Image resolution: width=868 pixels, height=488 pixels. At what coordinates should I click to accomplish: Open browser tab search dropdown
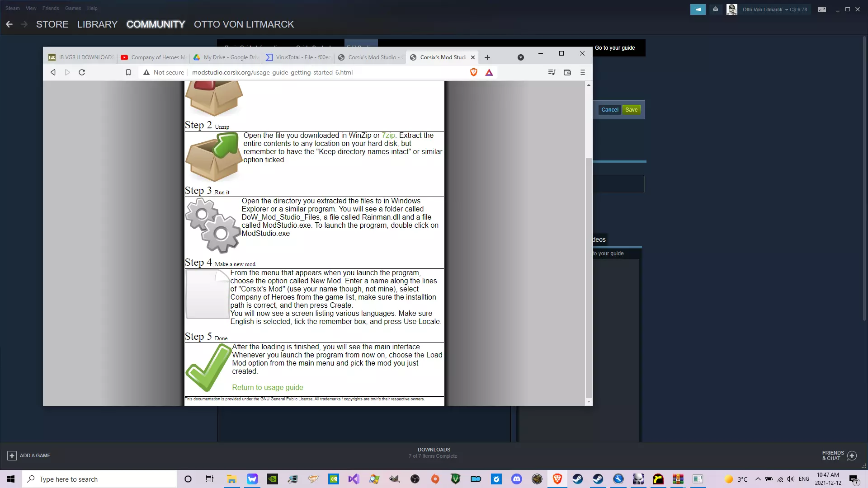tap(520, 57)
